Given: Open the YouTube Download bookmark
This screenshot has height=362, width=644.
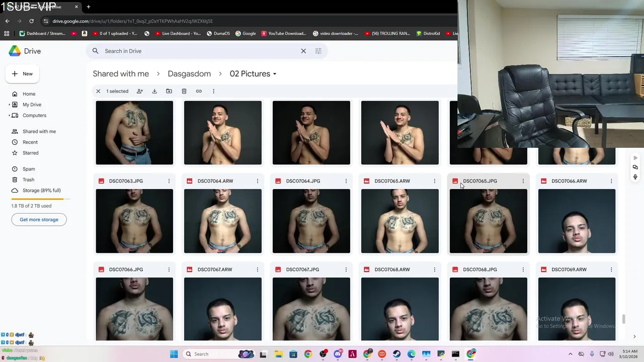Looking at the screenshot, I should pos(283,34).
